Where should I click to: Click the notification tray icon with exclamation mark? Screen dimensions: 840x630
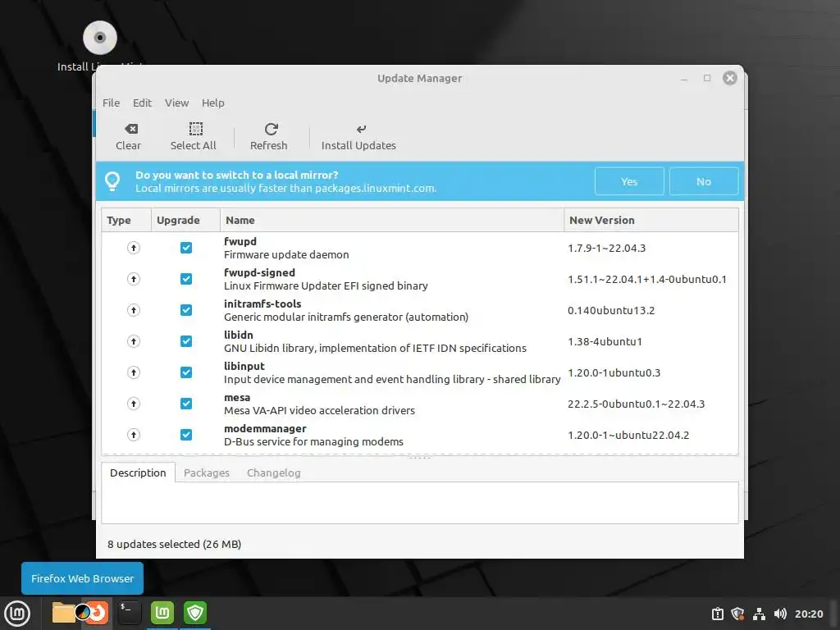tap(718, 614)
